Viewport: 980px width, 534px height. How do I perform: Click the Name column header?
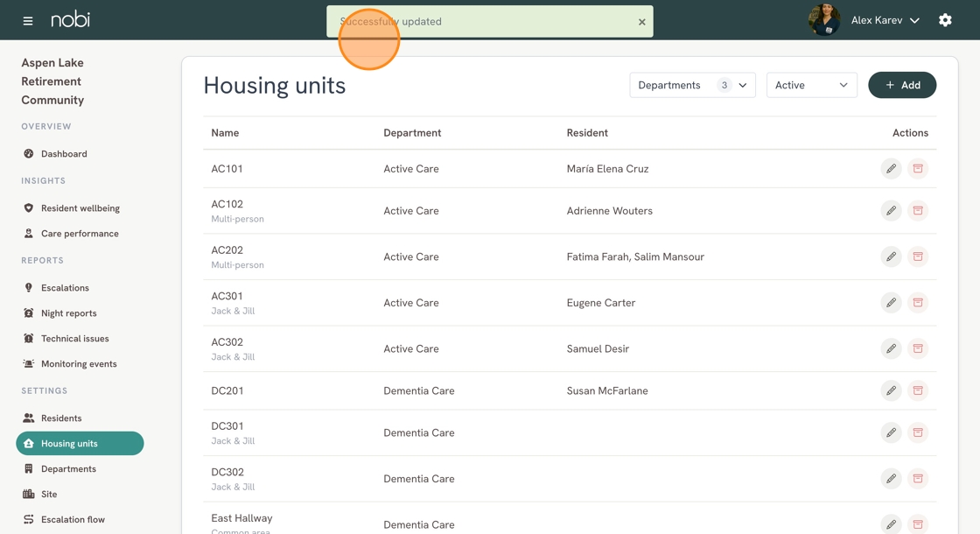click(225, 132)
